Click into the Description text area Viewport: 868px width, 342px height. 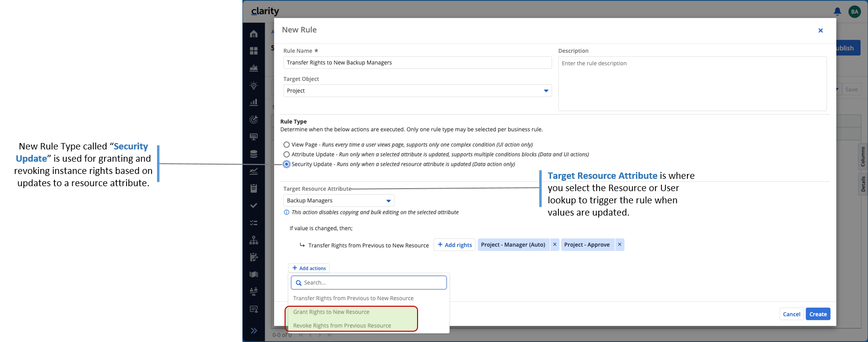692,83
